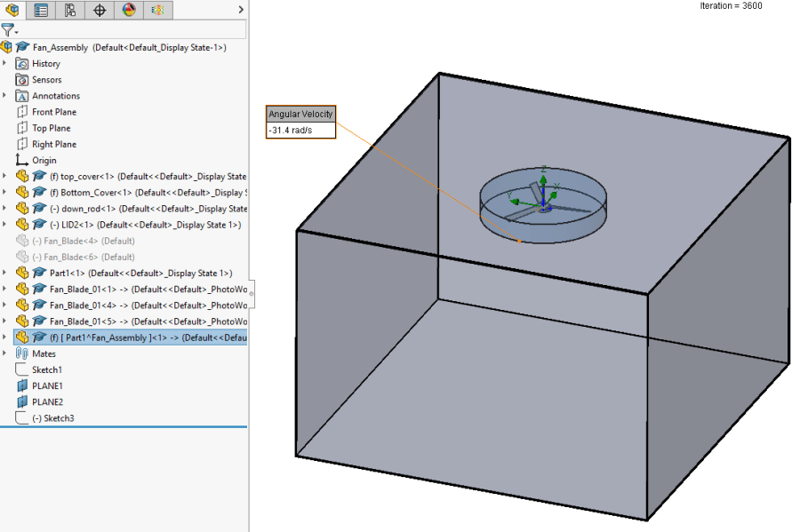Expand the Part1^Fan_Assembly virtual component

(4, 337)
